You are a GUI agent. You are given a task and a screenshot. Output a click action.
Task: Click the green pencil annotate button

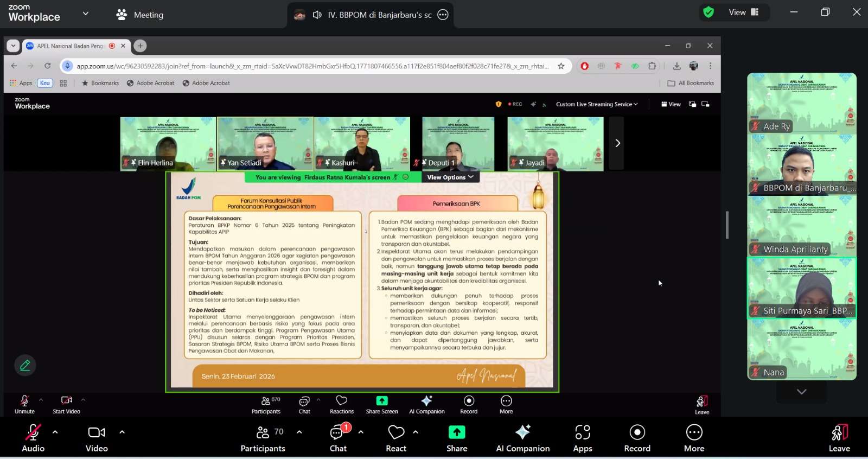pos(25,366)
